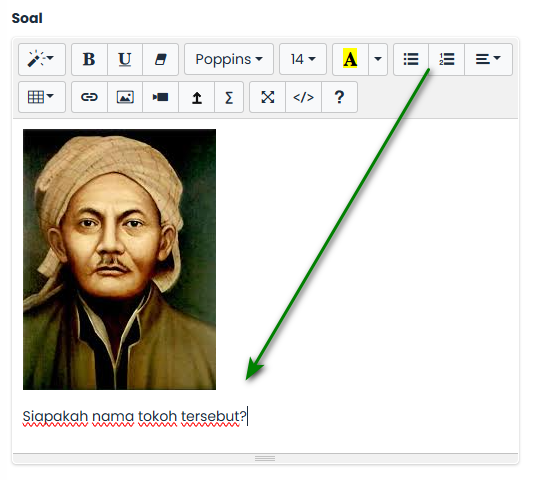This screenshot has width=534, height=480.
Task: Switch to code view
Action: click(303, 97)
